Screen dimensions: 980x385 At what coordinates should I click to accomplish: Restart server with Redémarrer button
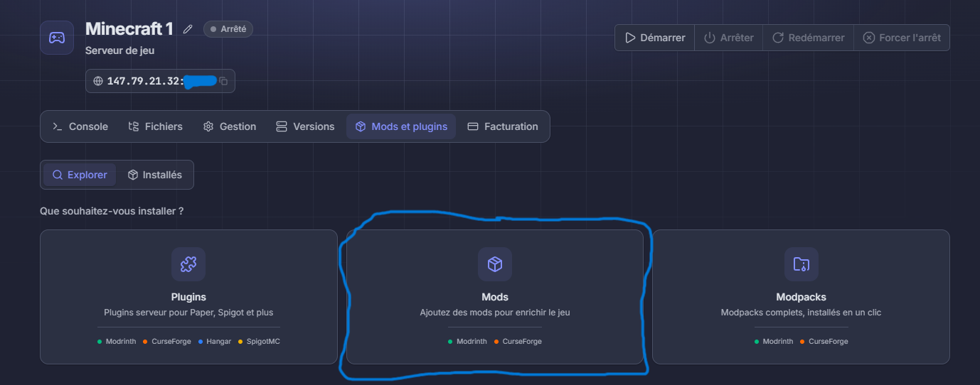click(809, 38)
